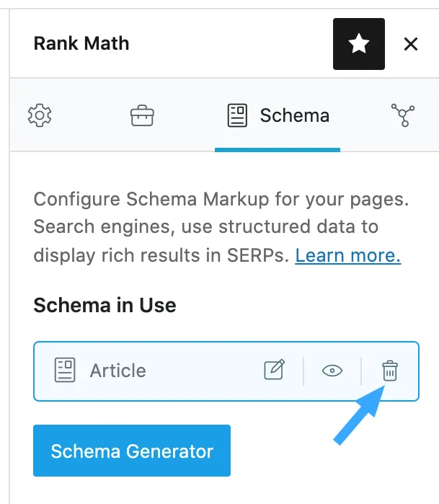This screenshot has width=439, height=504.
Task: Switch to the Advanced briefcase tab
Action: (x=142, y=115)
